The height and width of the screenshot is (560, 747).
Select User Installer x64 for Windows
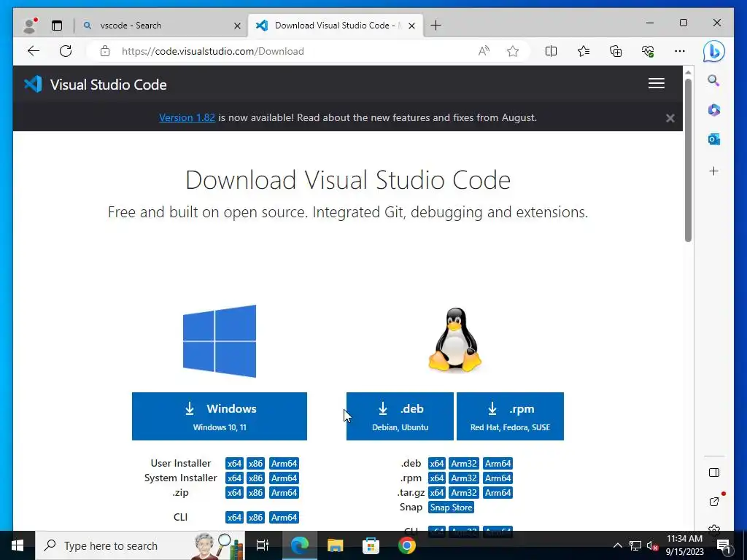pos(234,463)
